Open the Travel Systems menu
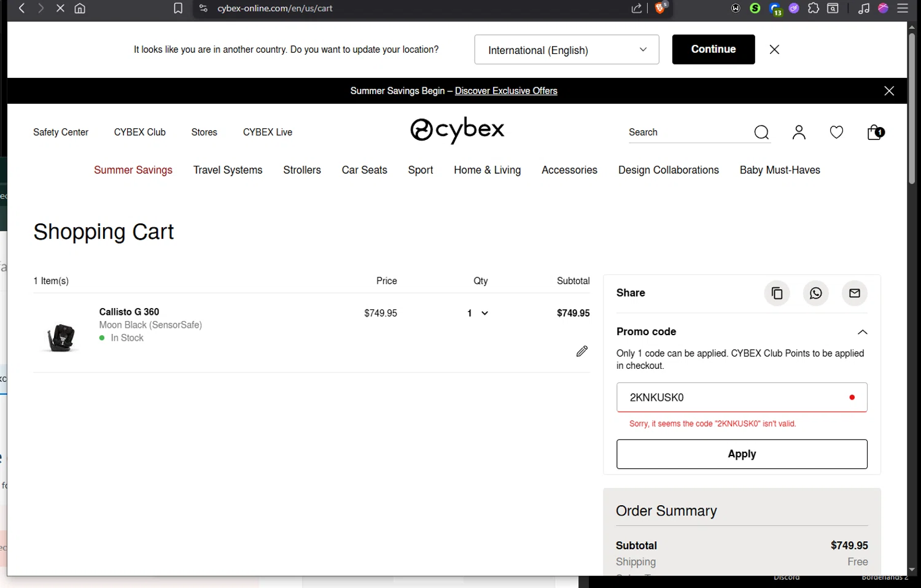 [228, 170]
